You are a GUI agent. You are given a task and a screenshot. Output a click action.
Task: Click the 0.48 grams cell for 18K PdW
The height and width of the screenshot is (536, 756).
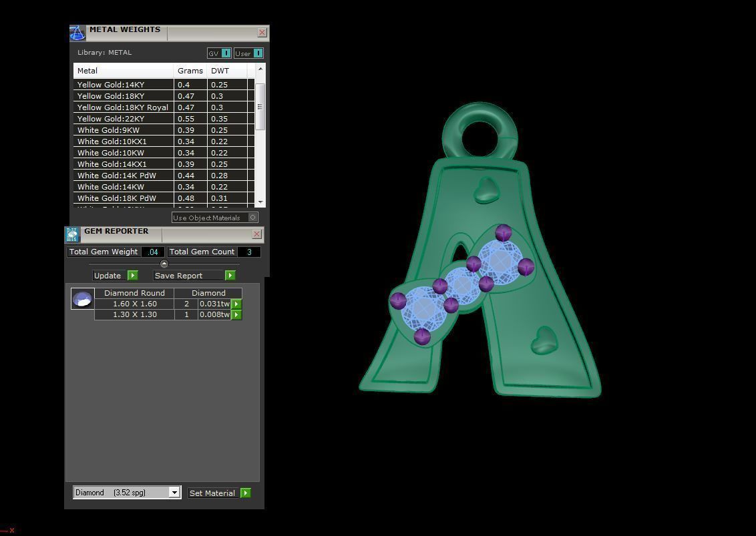tap(190, 198)
